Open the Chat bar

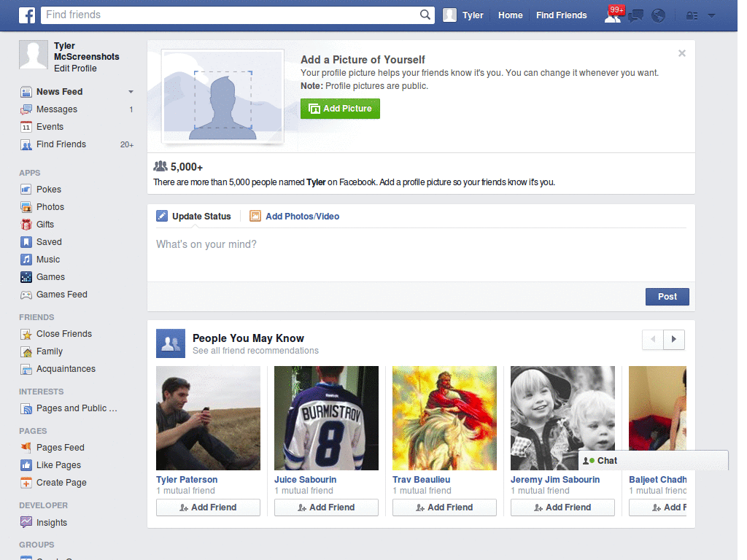(x=653, y=461)
